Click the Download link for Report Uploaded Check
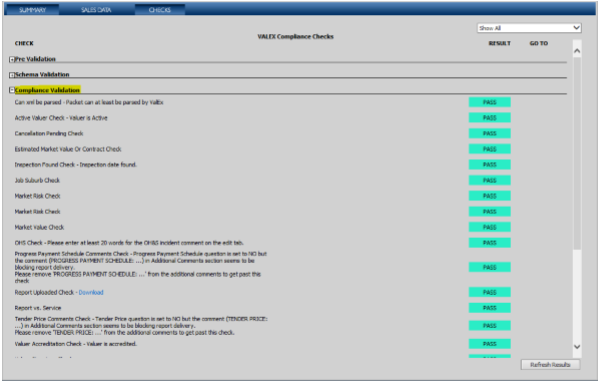601x386 pixels. coord(91,292)
